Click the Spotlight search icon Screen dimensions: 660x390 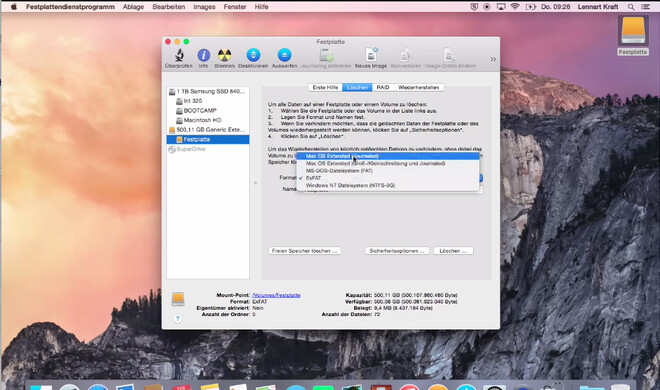pos(631,7)
